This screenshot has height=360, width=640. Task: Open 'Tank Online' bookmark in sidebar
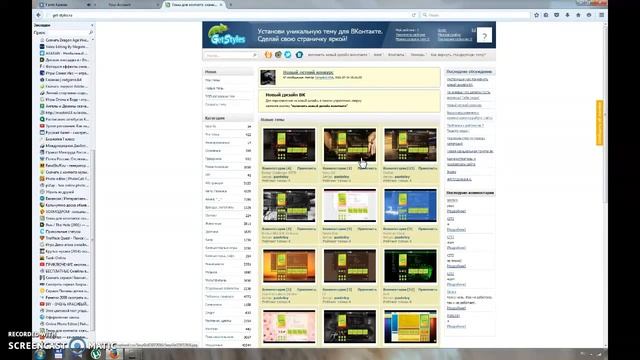coord(56,258)
